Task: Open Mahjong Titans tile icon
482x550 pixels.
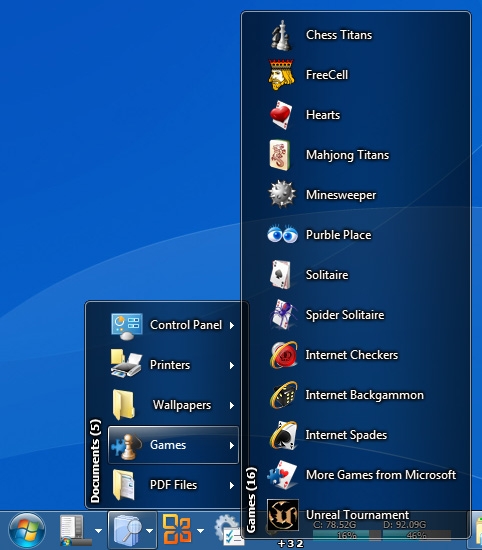Action: (280, 155)
